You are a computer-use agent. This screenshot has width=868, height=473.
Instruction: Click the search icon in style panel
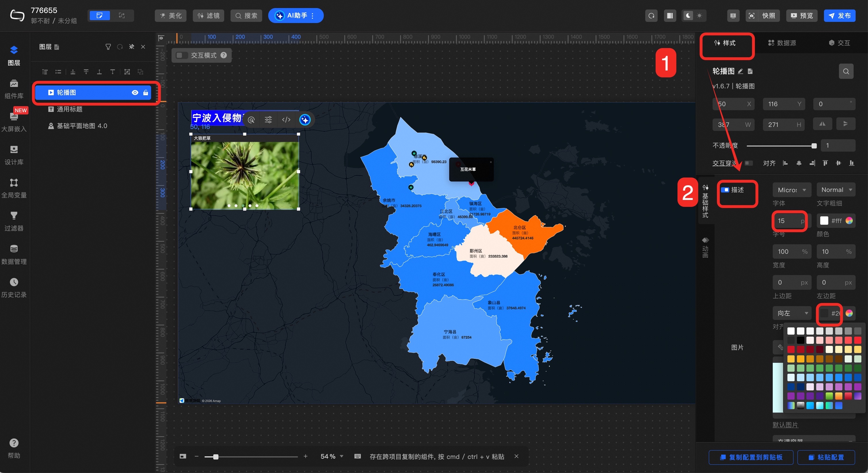pos(846,71)
